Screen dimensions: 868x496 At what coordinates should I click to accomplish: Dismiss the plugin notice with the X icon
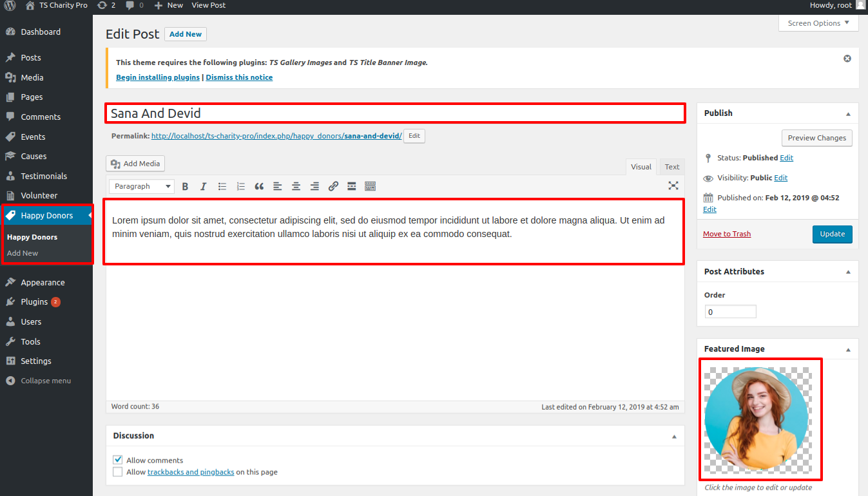(847, 59)
